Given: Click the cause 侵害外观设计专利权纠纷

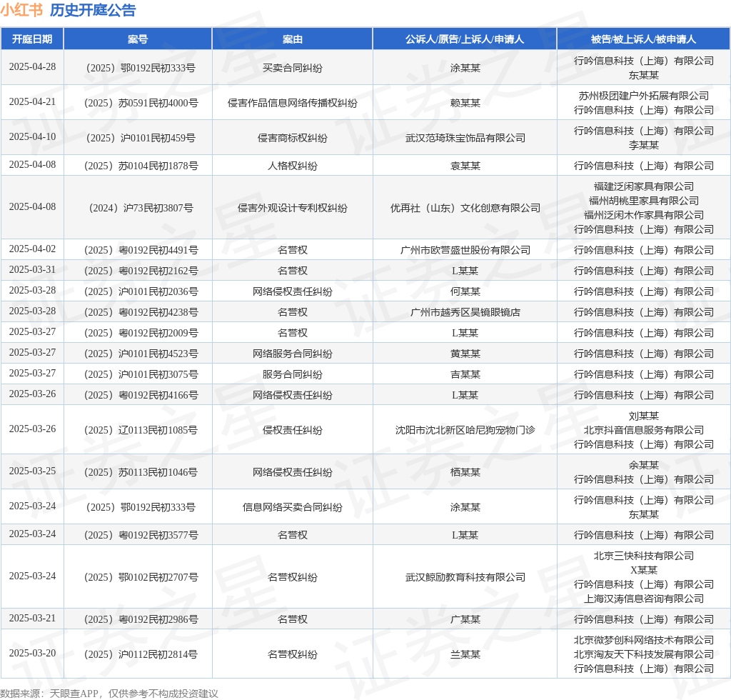Looking at the screenshot, I should click(292, 208).
